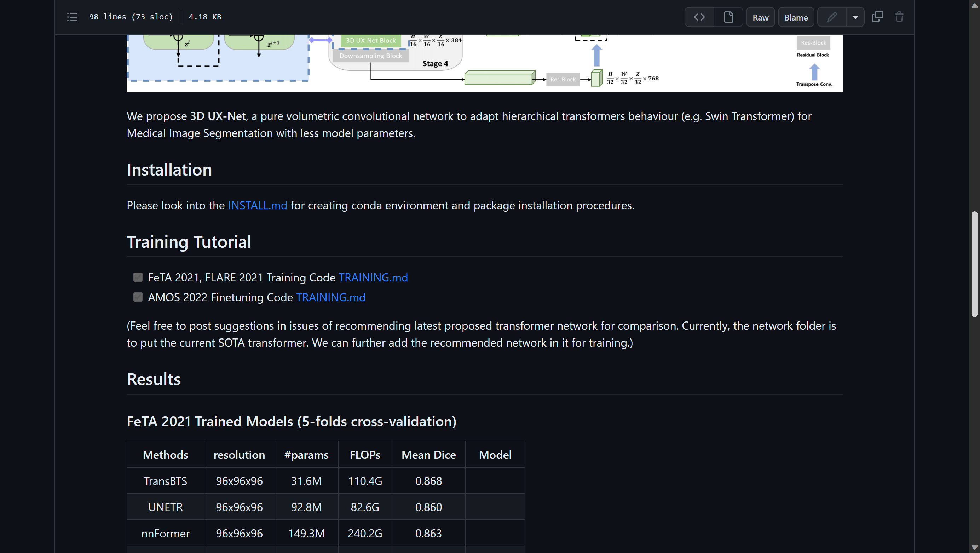980x553 pixels.
Task: Toggle FeTA 2021 FLARE 2021 checkbox
Action: tap(138, 277)
